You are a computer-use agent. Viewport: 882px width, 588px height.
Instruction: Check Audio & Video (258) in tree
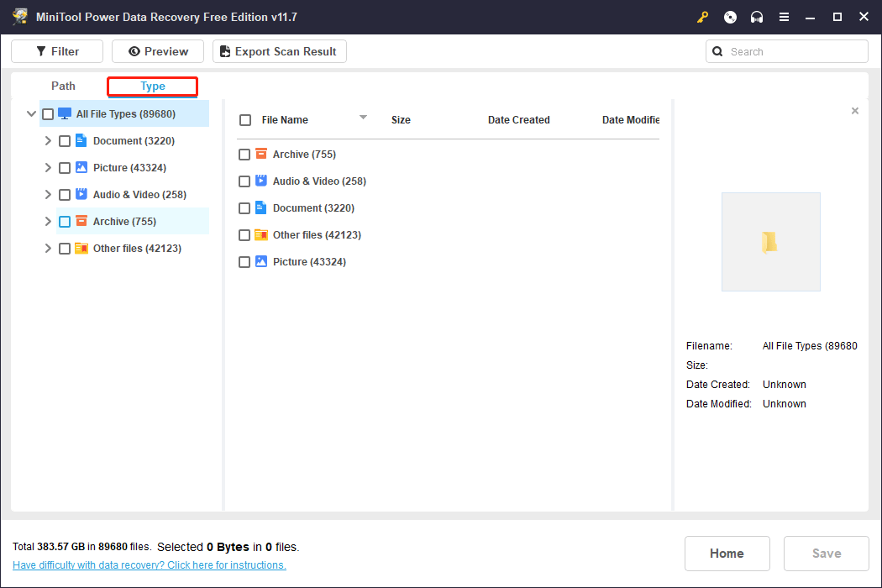[x=65, y=195]
